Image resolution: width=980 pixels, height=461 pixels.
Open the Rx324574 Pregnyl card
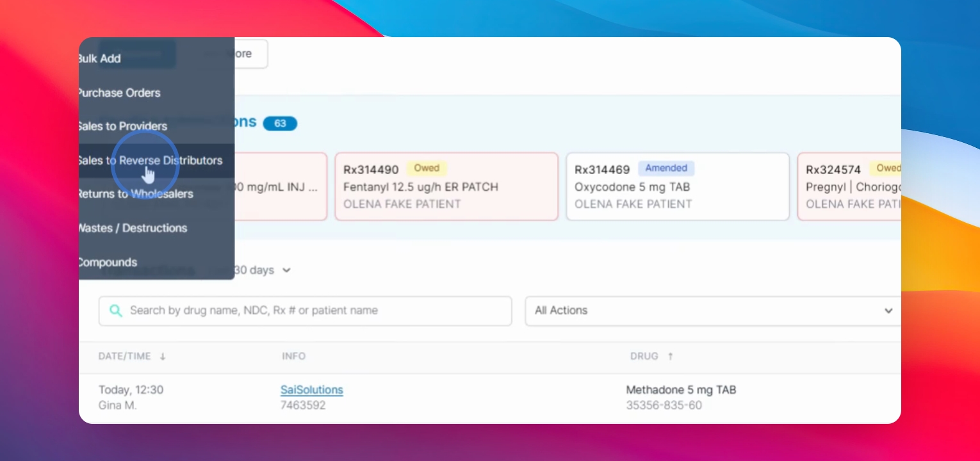point(849,186)
